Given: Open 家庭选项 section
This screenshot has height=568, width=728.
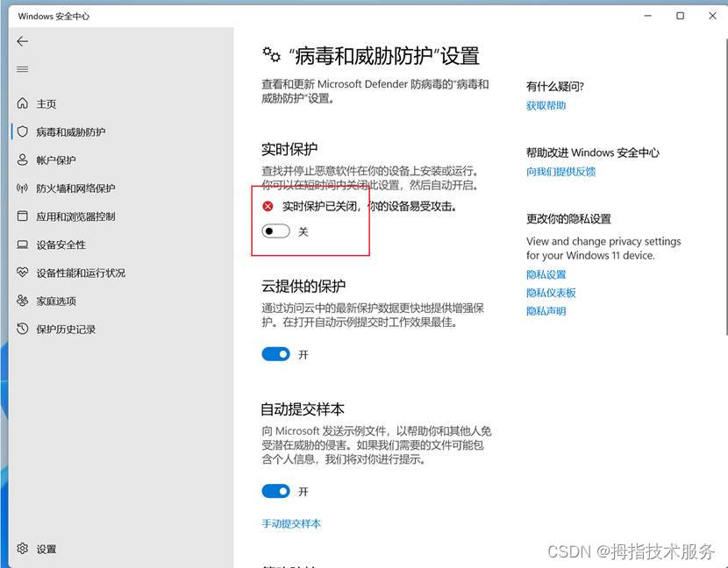Looking at the screenshot, I should click(56, 302).
